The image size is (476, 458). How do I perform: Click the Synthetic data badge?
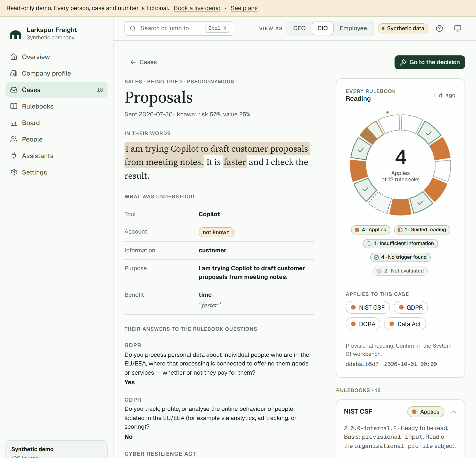403,28
